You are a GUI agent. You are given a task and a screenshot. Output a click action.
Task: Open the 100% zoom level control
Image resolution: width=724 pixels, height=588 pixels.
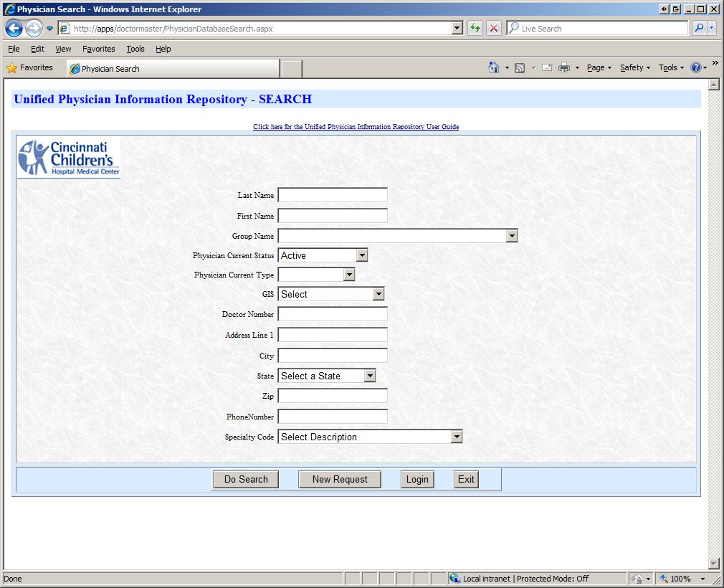pyautogui.click(x=683, y=578)
